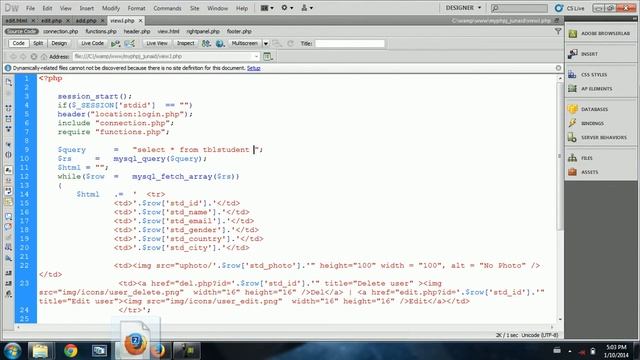Toggle Live Code mode
The image size is (640, 360).
click(92, 43)
